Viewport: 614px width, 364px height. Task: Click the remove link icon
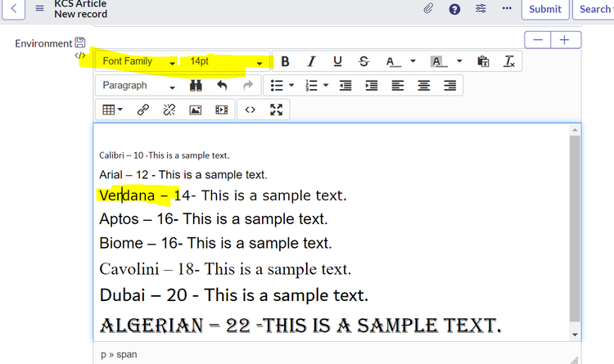click(x=169, y=110)
